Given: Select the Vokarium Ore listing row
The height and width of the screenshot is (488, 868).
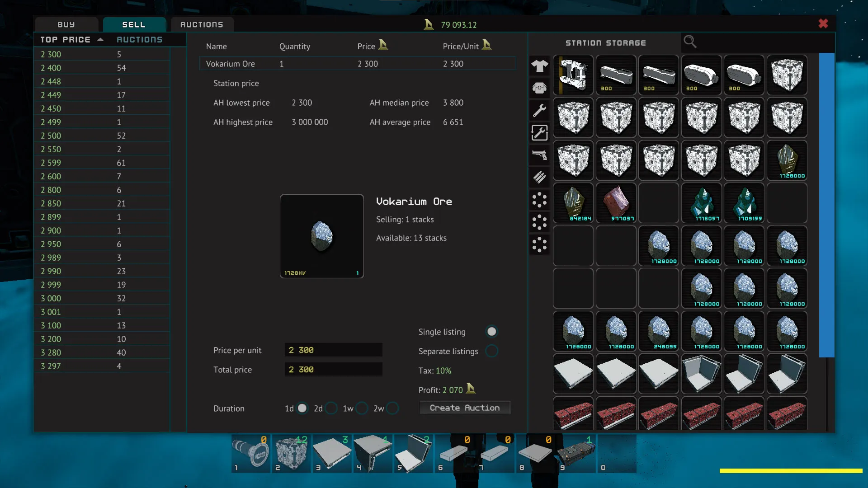Looking at the screenshot, I should (x=357, y=64).
